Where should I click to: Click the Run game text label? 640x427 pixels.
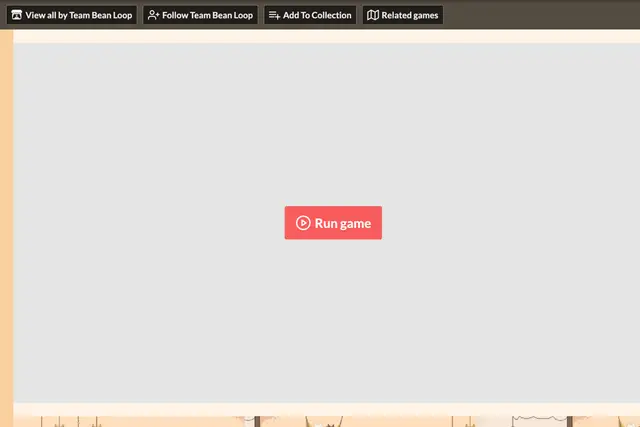(x=343, y=224)
